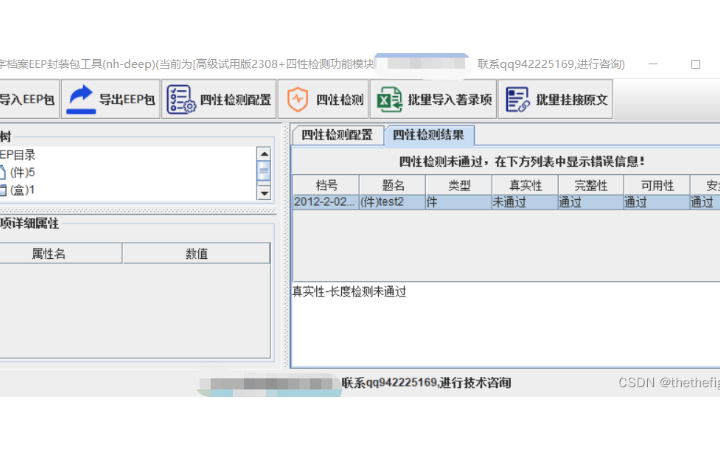Screen dimensions: 720x450
Task: Select the (件)5 file icon in tree
Action: coord(2,173)
